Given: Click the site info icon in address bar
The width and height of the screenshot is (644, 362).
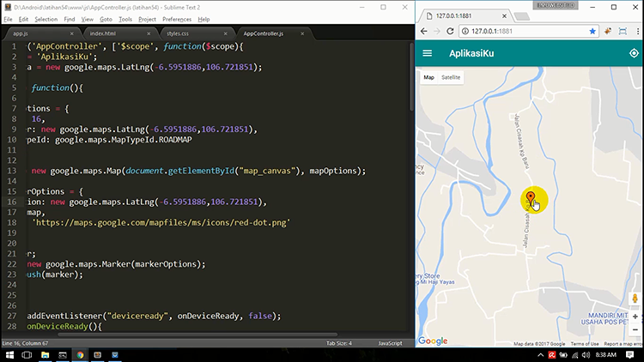Looking at the screenshot, I should coord(465,31).
